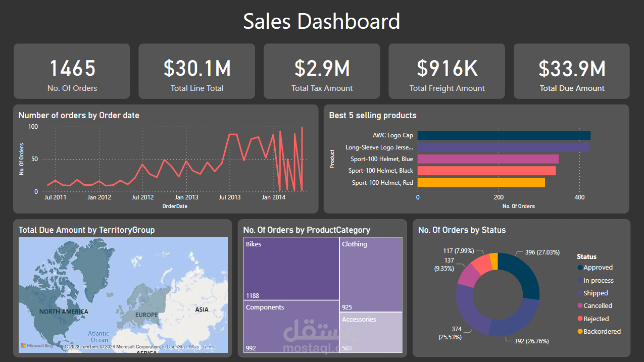Click the Terms link on the map
The width and height of the screenshot is (644, 362).
click(208, 346)
